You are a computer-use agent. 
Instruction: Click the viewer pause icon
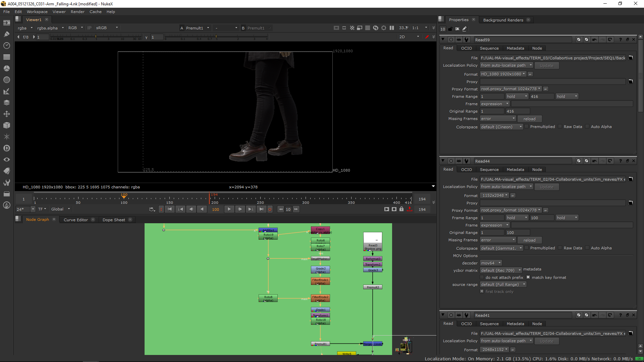pyautogui.click(x=392, y=28)
